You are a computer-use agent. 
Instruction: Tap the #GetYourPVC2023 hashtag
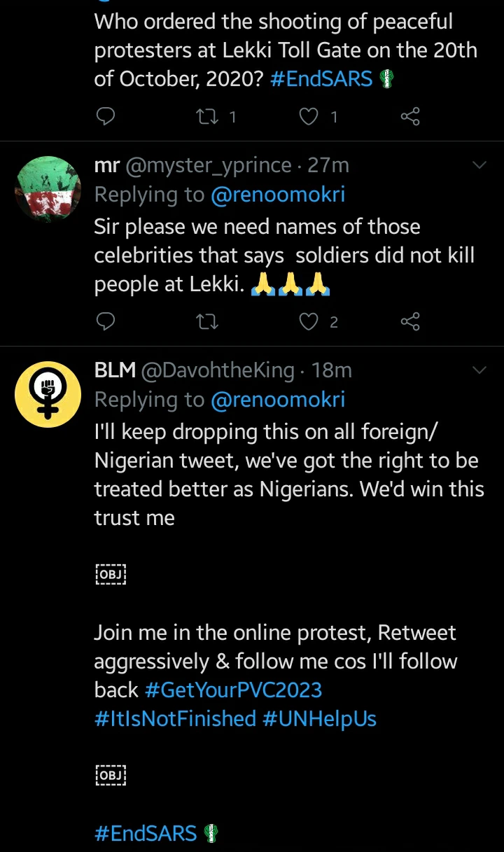pyautogui.click(x=233, y=690)
